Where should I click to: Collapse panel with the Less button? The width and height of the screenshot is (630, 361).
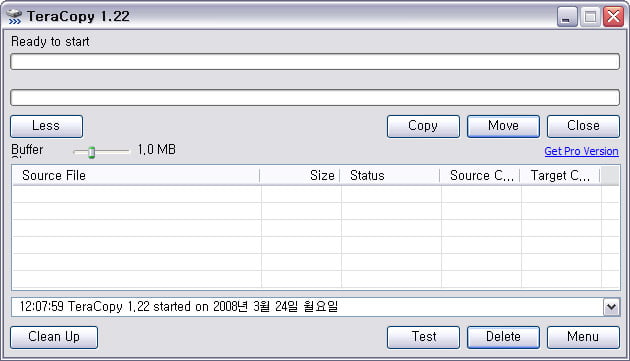point(47,126)
